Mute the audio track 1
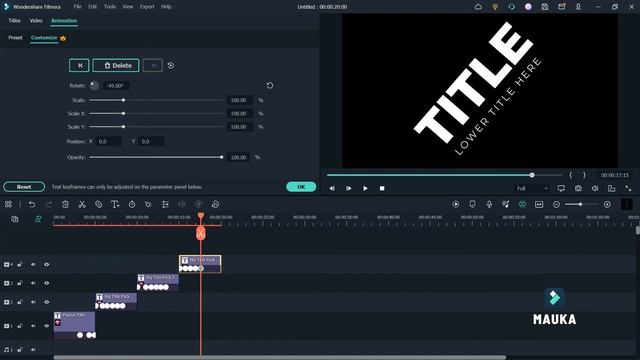Viewport: 640px width, 360px height. point(33,350)
